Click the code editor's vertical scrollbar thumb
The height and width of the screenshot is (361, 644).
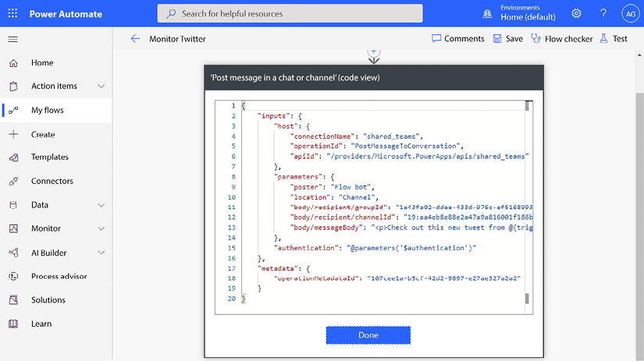pyautogui.click(x=528, y=106)
